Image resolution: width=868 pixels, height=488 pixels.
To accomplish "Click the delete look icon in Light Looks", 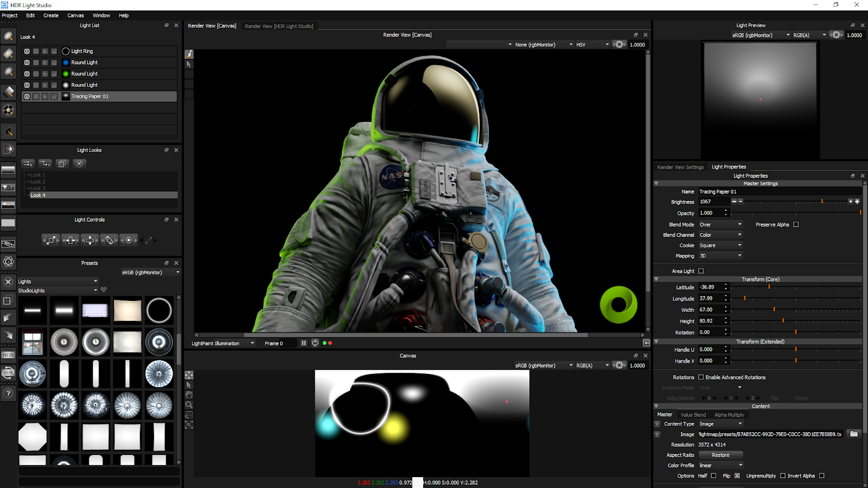I will 79,163.
